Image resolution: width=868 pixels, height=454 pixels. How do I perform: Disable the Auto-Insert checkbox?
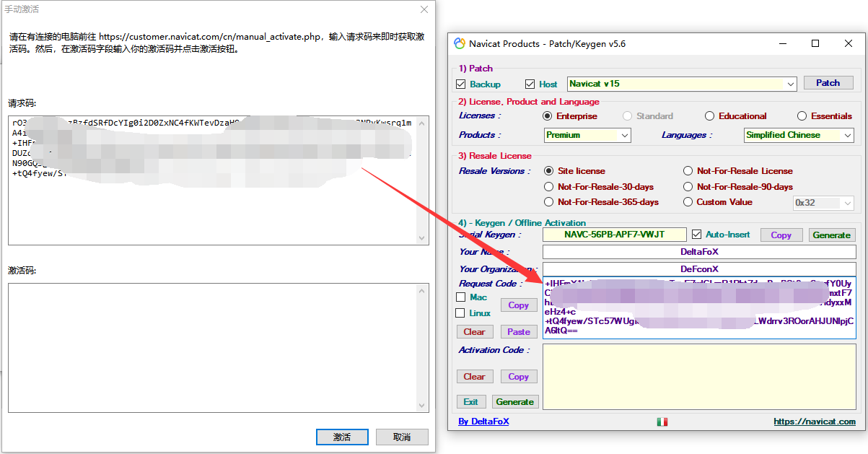click(x=696, y=235)
